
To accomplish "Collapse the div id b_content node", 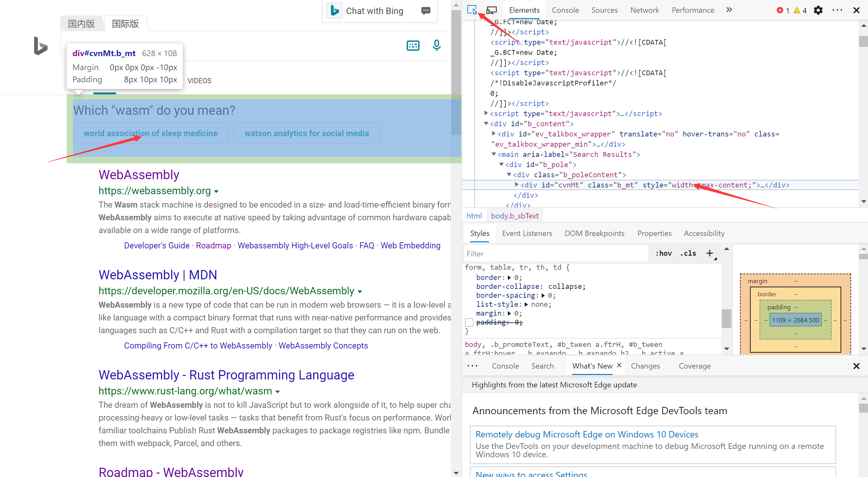I will 486,124.
